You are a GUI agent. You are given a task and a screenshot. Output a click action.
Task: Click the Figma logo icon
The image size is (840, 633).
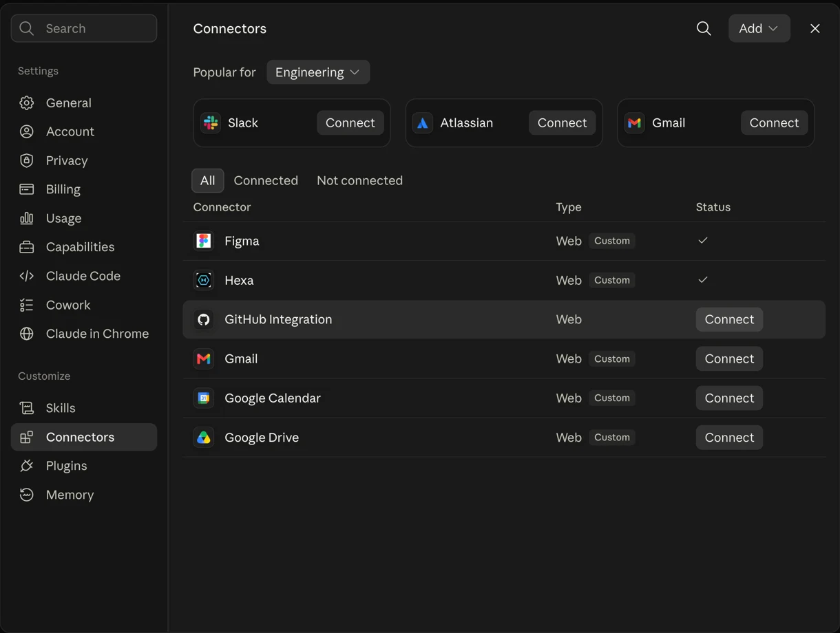(x=204, y=241)
